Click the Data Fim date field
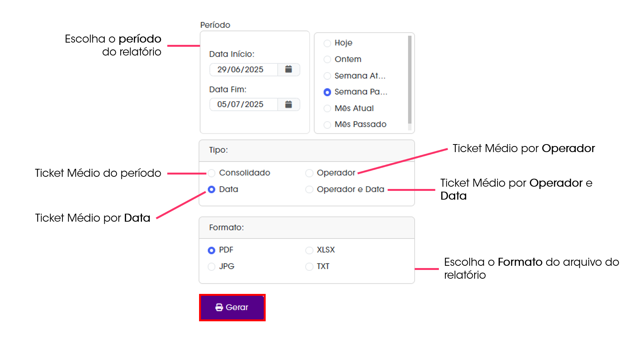This screenshot has height=346, width=644. point(244,105)
